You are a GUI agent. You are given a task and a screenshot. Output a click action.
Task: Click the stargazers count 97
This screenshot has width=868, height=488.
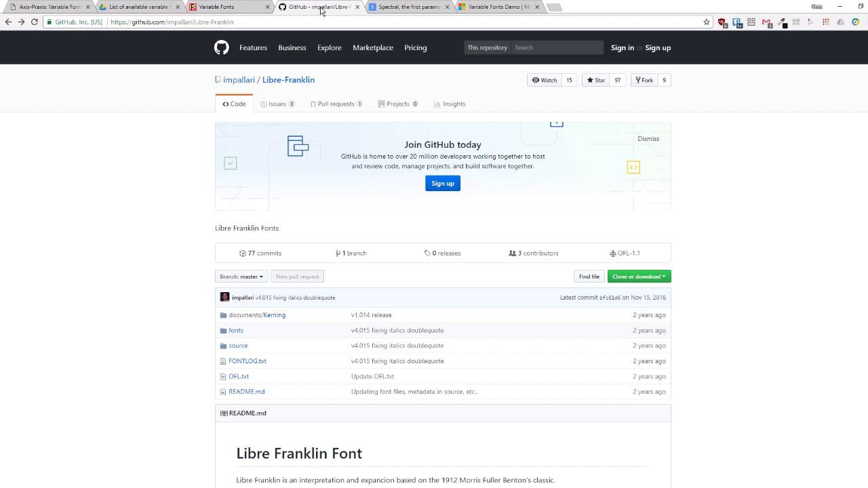coord(618,80)
